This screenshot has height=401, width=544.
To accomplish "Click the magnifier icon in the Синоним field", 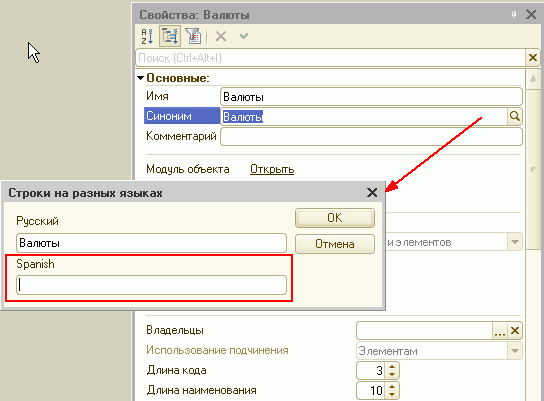I will pos(515,116).
